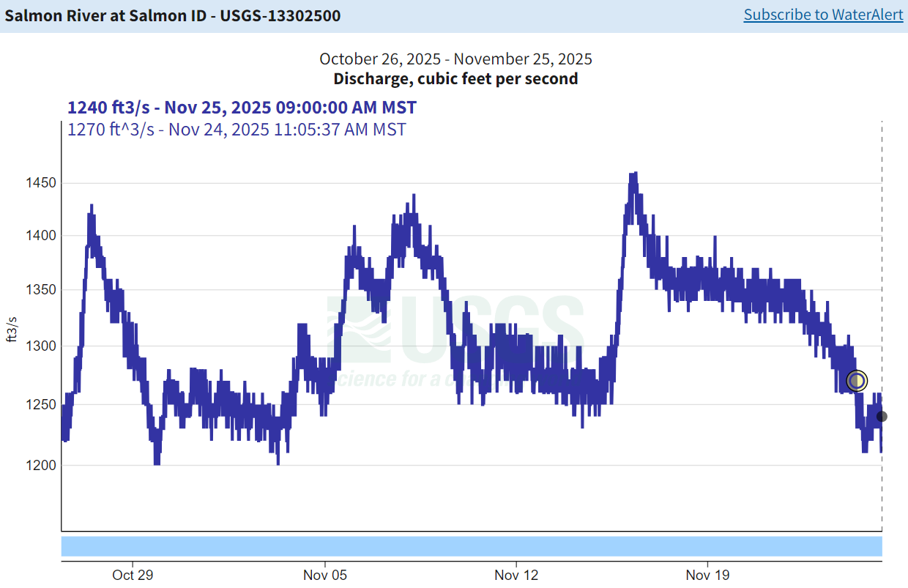
Task: Open the Subscribe to WaterAlert link
Action: click(x=823, y=15)
